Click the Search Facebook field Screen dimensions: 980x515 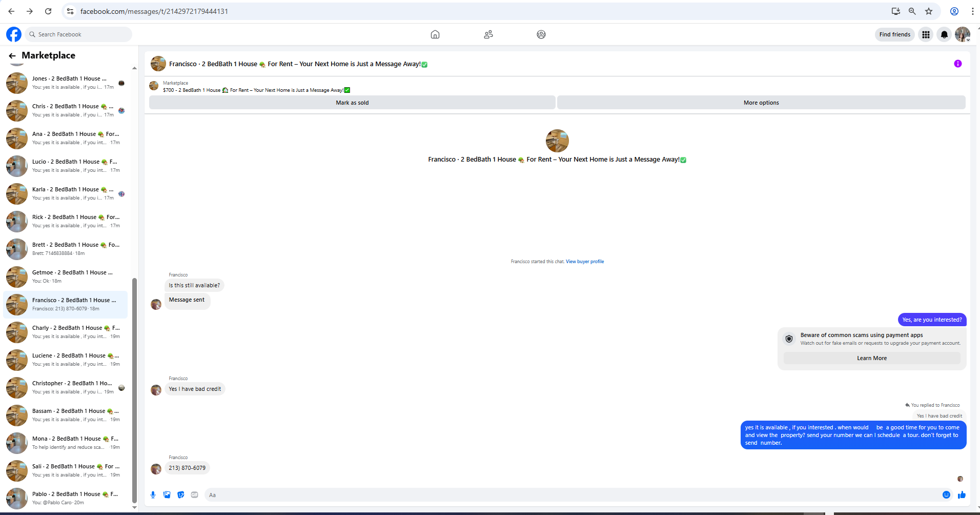coord(78,34)
